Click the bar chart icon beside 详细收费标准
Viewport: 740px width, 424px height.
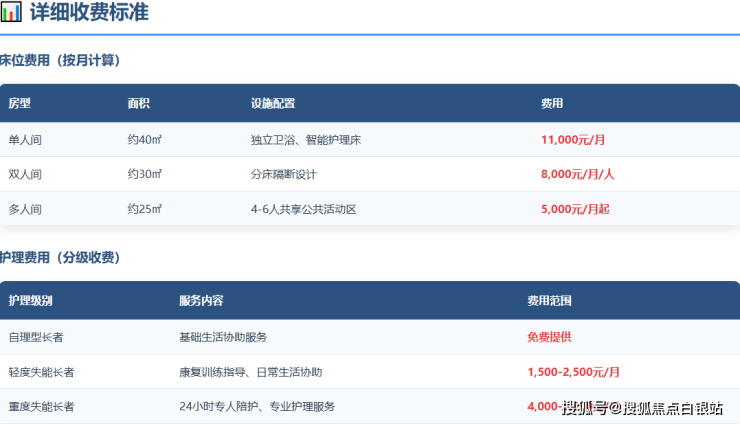(x=11, y=13)
